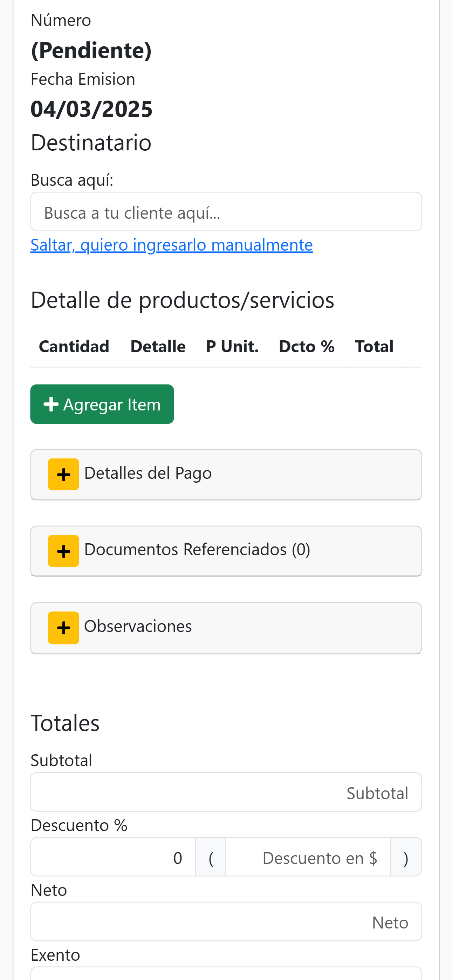Viewport: 452px width, 980px height.
Task: Click the Subtotal input field
Action: [x=226, y=792]
